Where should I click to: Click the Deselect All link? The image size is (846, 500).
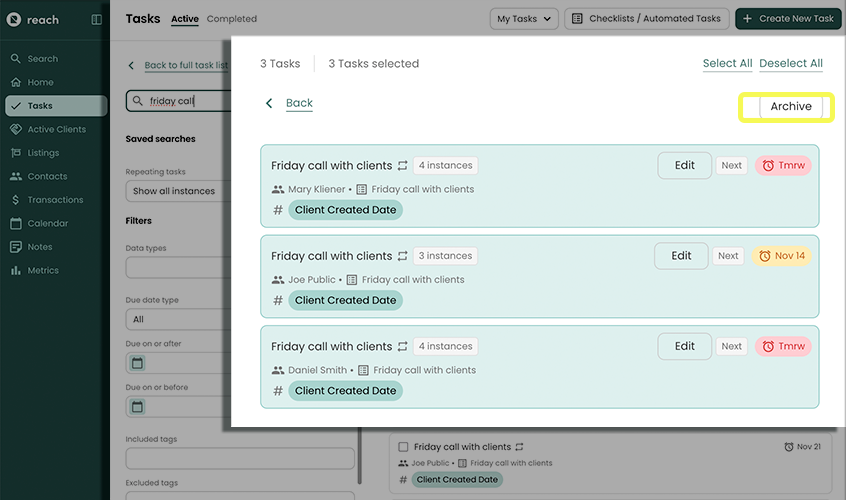tap(790, 63)
